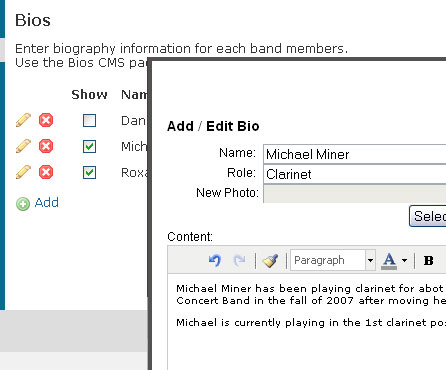Image resolution: width=446 pixels, height=370 pixels.
Task: Toggle bold formatting in the editor
Action: 428,260
